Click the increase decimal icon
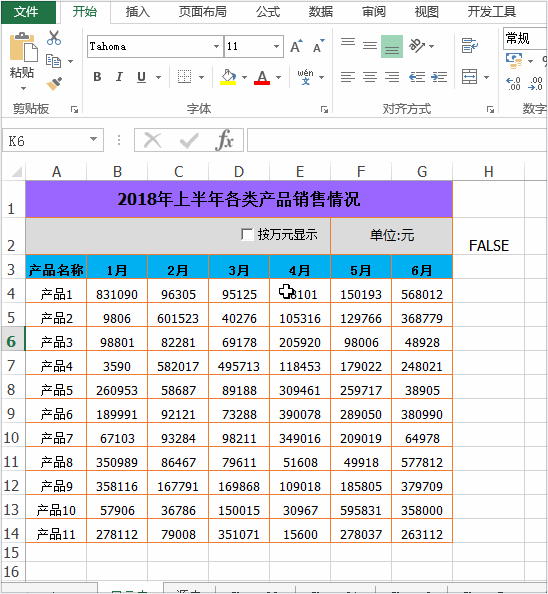This screenshot has width=548, height=594. point(514,83)
